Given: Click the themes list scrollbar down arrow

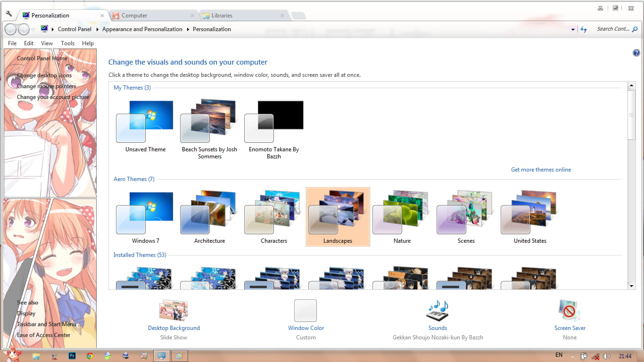Looking at the screenshot, I should (632, 286).
